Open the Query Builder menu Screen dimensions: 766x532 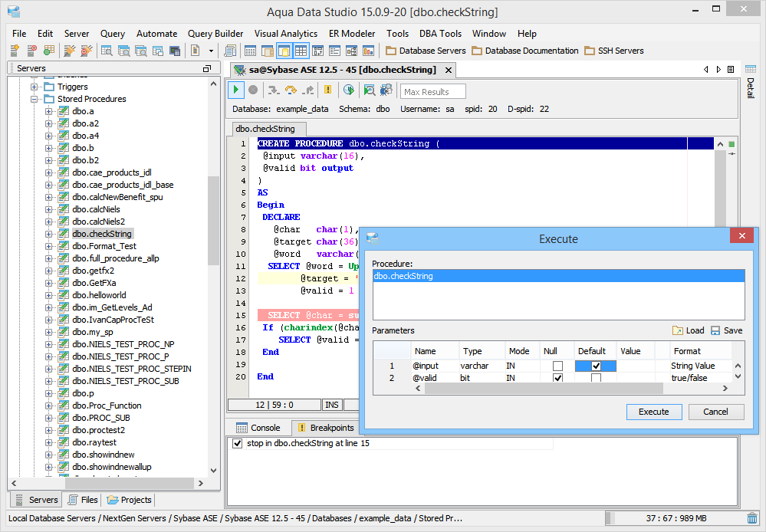pyautogui.click(x=215, y=34)
